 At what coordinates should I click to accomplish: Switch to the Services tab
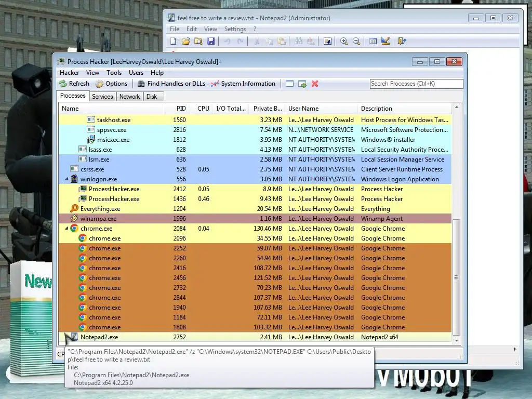pos(102,97)
